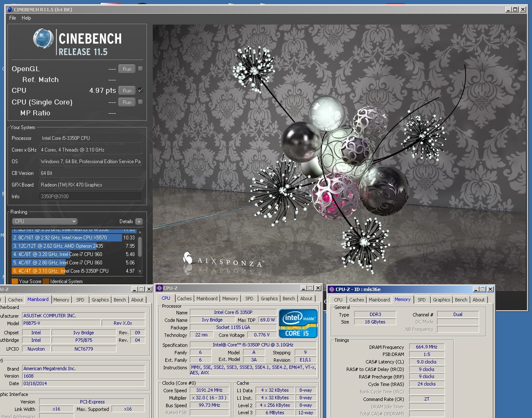This screenshot has width=532, height=418.
Task: Click the Processor field in Your System
Action: (x=91, y=138)
